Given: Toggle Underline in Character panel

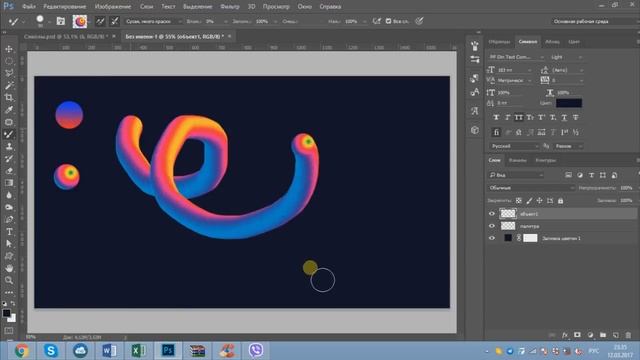Looking at the screenshot, I should click(x=564, y=118).
